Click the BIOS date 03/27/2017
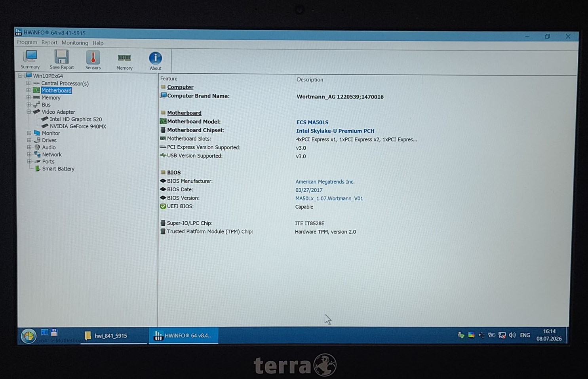The image size is (588, 379). pyautogui.click(x=309, y=190)
